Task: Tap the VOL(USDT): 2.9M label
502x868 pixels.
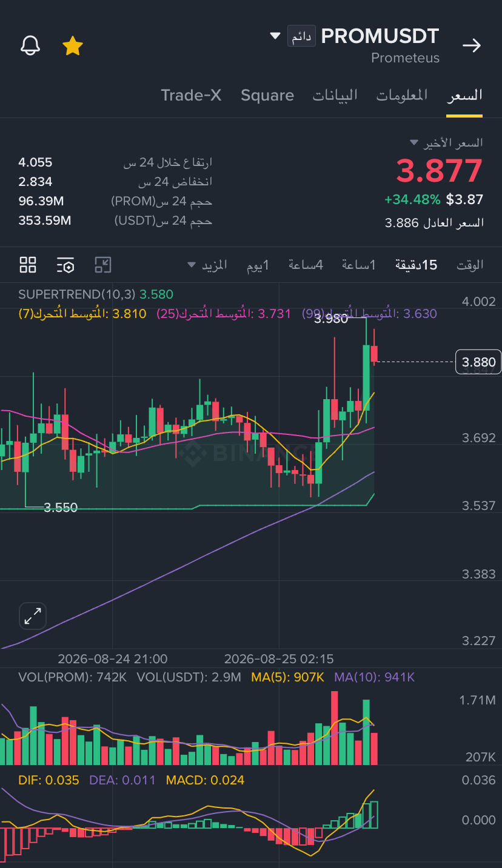Action: (189, 677)
